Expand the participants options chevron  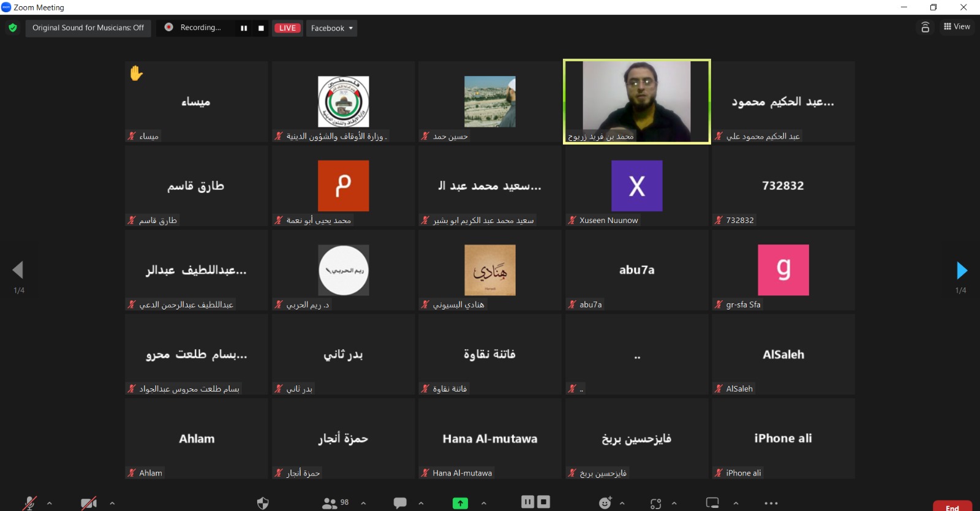click(x=363, y=503)
